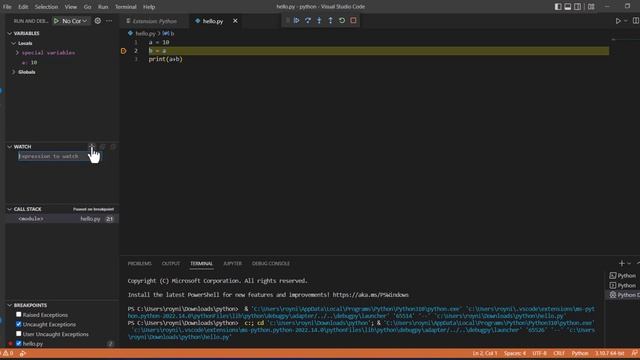640x360 pixels.
Task: Open the Run and Debug more actions menu
Action: pos(109,21)
